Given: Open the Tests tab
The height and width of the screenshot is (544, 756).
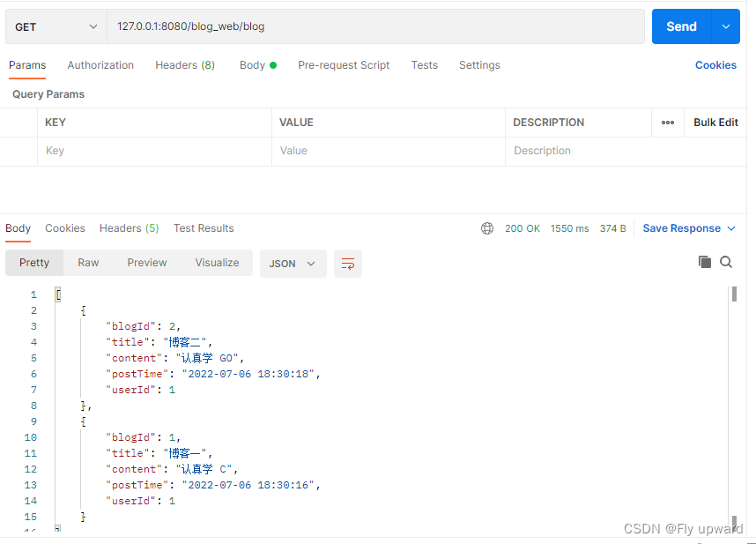Looking at the screenshot, I should coord(424,64).
